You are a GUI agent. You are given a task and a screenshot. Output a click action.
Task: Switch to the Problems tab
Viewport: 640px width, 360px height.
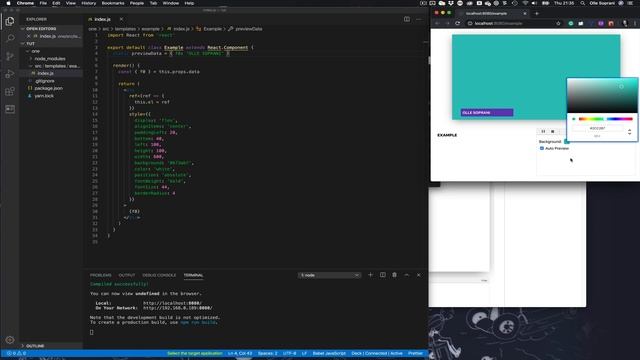100,275
